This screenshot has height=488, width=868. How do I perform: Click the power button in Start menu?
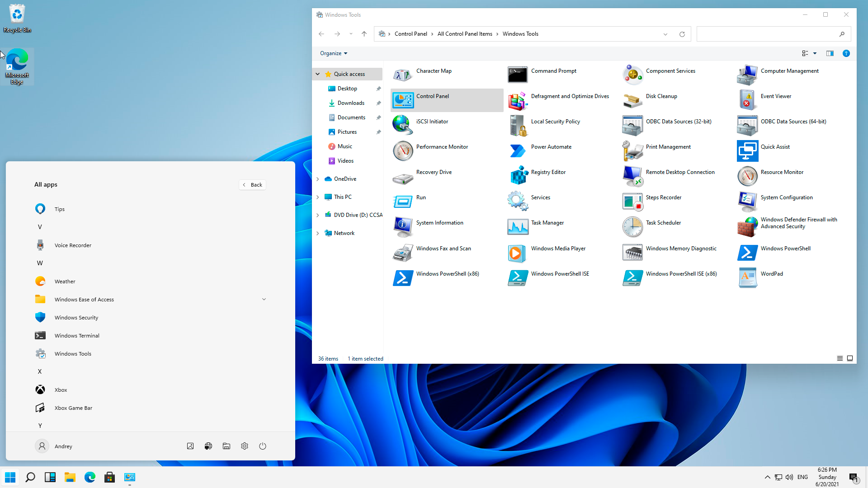pyautogui.click(x=263, y=446)
